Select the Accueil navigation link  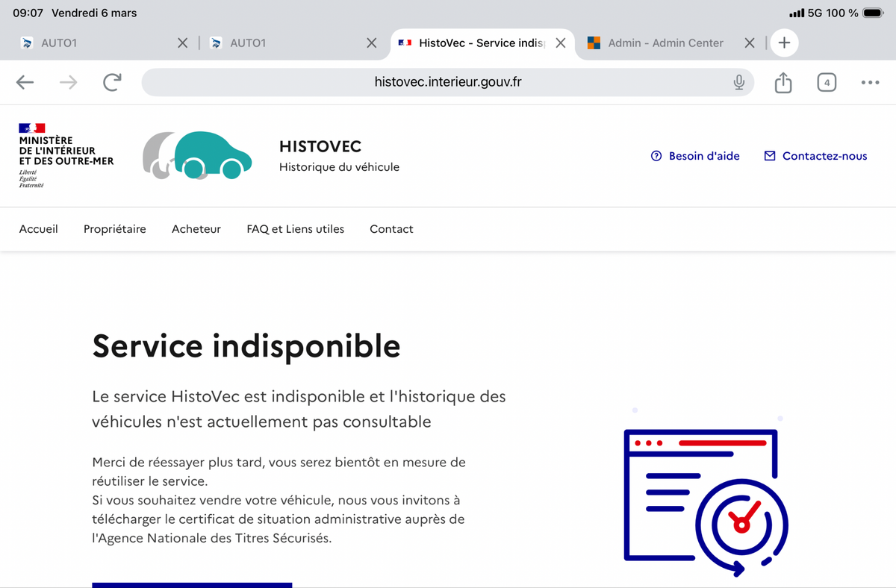(x=39, y=229)
